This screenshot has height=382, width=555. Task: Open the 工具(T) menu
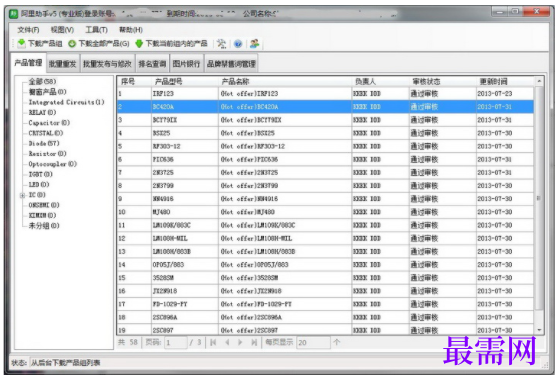tap(96, 30)
